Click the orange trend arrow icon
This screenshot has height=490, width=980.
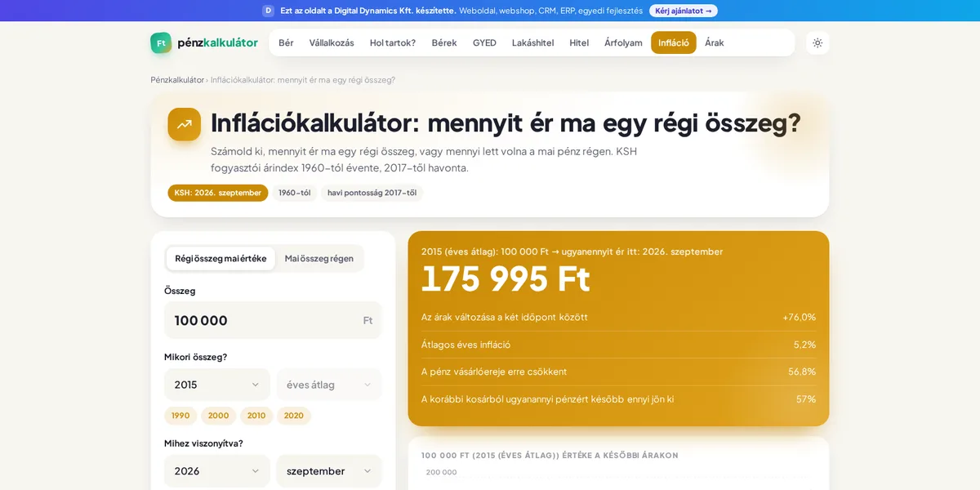pos(185,124)
